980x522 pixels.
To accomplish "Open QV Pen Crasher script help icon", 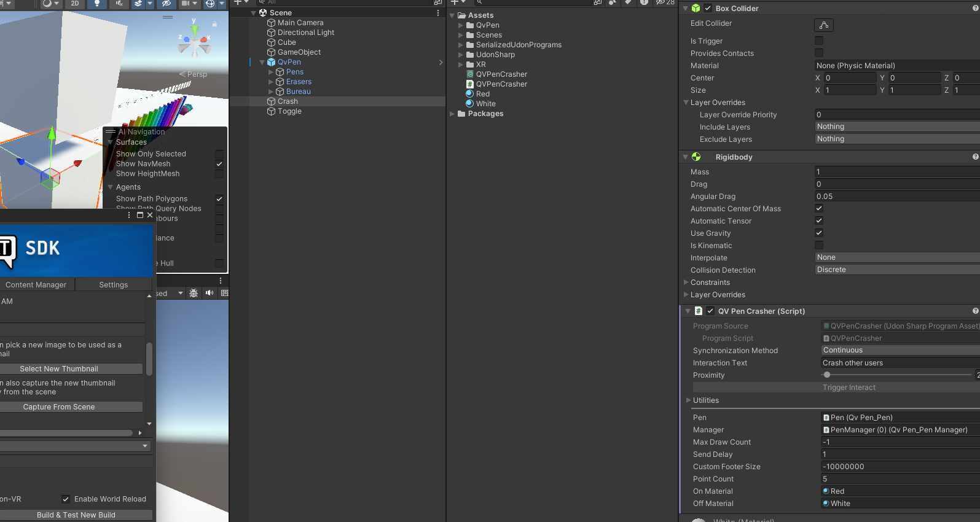I will coord(976,311).
